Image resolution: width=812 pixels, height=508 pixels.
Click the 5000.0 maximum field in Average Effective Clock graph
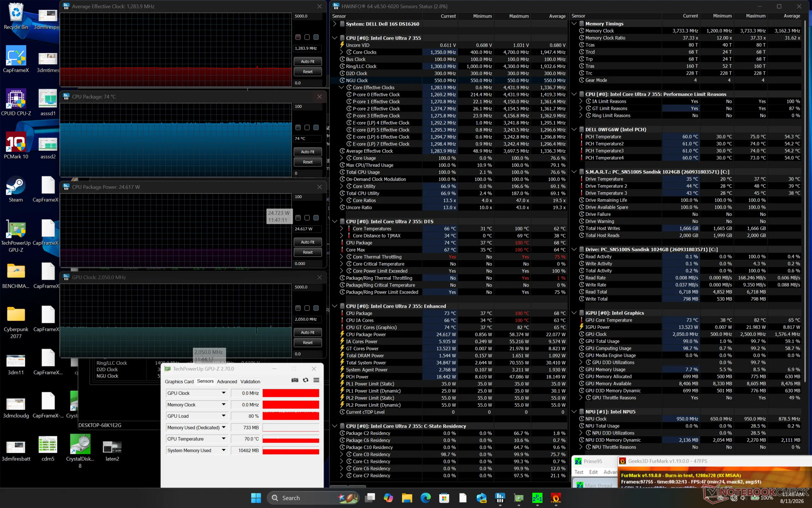click(308, 16)
